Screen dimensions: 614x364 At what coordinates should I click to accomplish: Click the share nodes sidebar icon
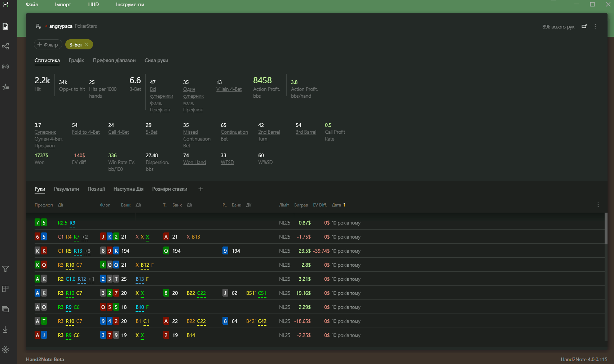point(5,46)
